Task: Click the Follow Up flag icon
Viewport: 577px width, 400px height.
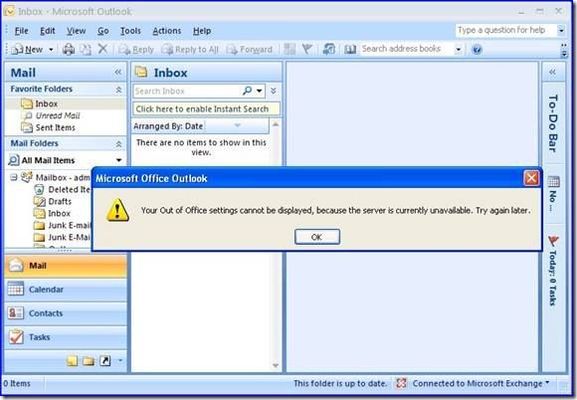Action: [307, 49]
